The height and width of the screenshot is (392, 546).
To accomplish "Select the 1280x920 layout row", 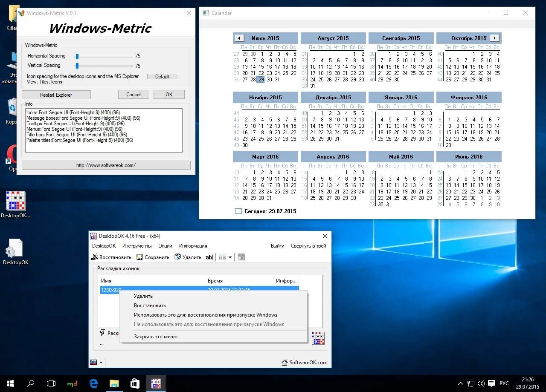I will coord(199,290).
